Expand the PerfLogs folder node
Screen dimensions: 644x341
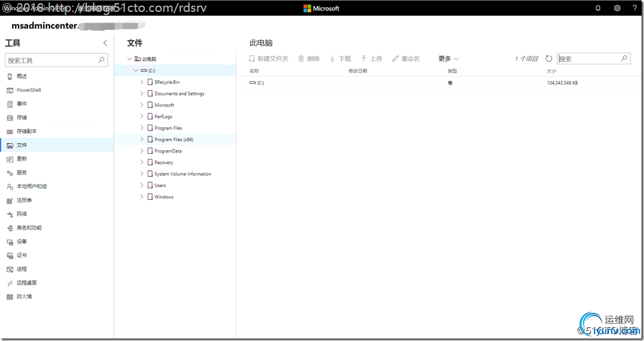click(142, 116)
